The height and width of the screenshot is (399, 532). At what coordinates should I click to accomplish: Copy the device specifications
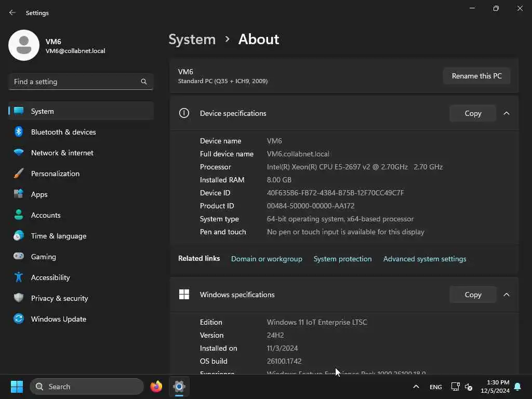pos(473,113)
